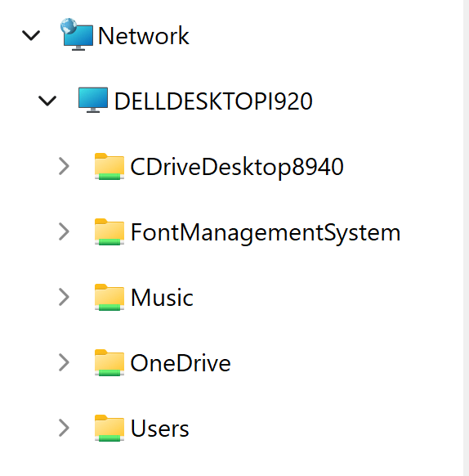Select the Music share label

click(162, 298)
